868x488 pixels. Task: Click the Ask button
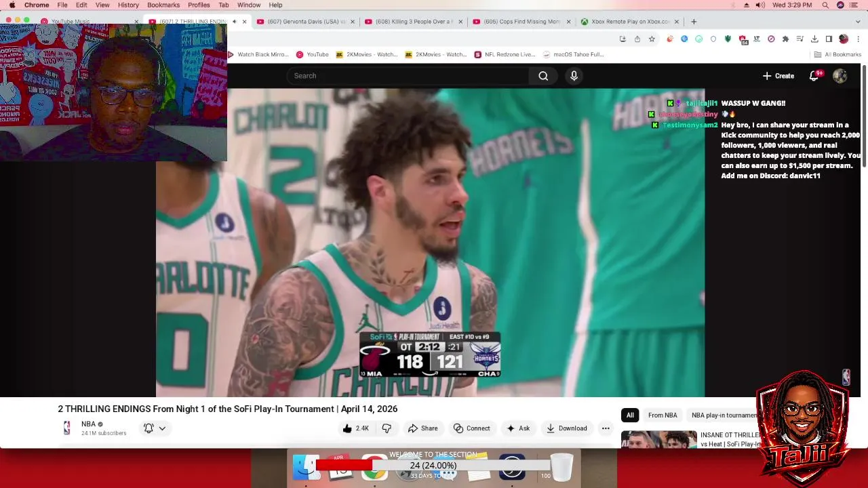coord(518,428)
